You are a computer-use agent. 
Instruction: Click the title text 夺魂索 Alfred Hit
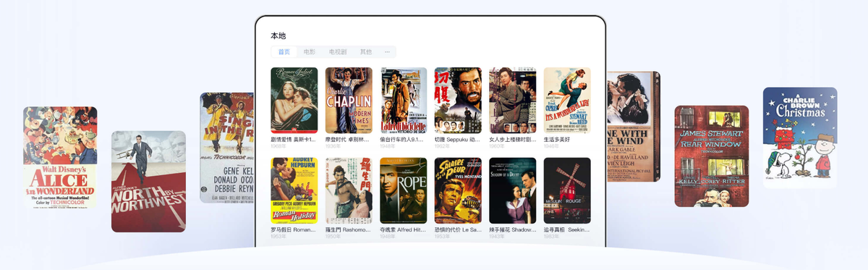click(403, 229)
